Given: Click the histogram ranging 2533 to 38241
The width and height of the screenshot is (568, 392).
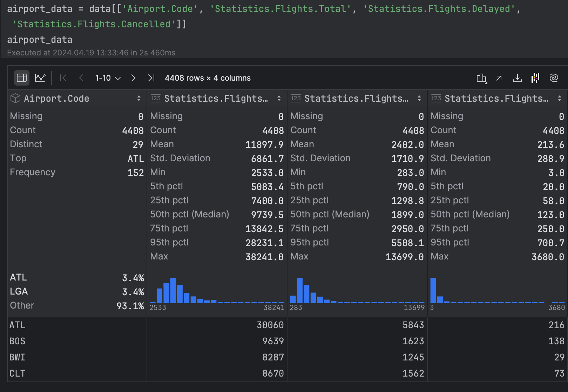Looking at the screenshot, I should point(217,291).
